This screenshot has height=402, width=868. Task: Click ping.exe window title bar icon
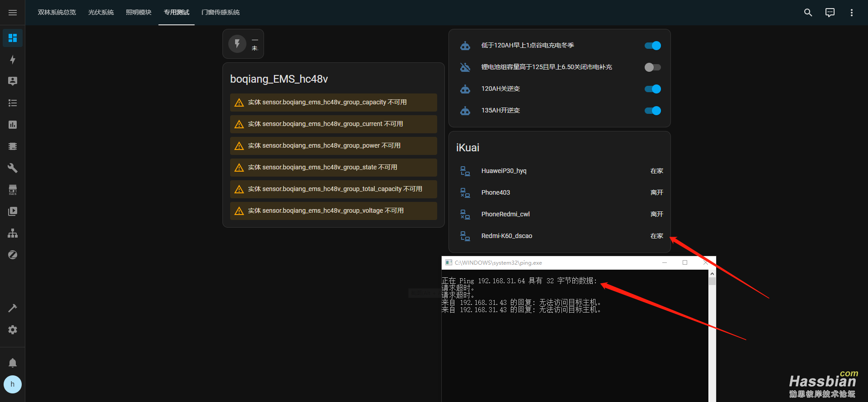coord(448,262)
